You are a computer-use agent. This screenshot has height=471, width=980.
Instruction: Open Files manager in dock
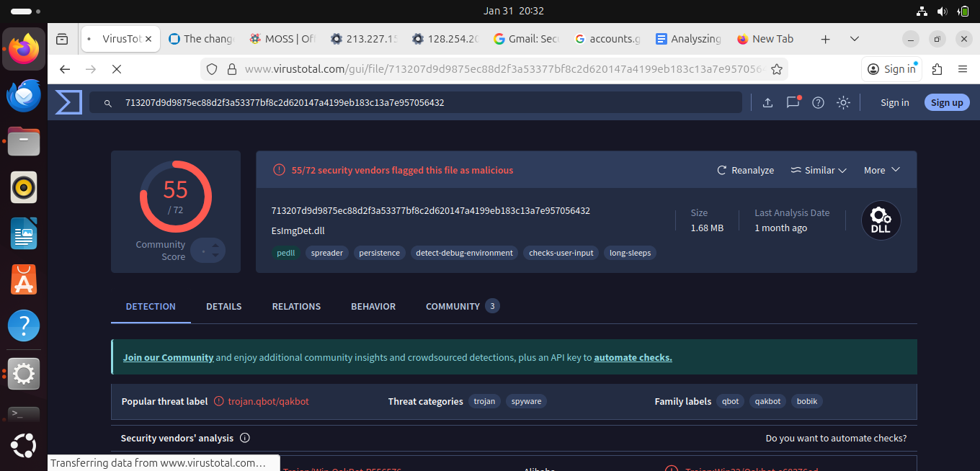[24, 142]
